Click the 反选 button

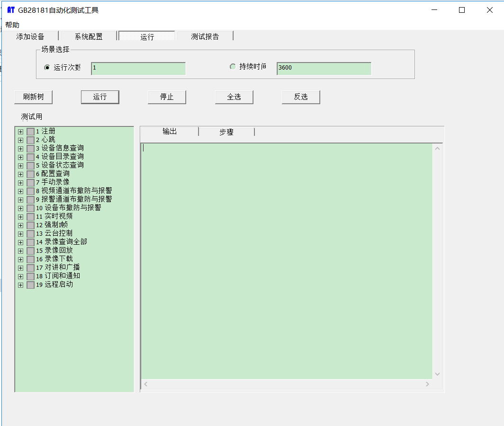(x=301, y=97)
